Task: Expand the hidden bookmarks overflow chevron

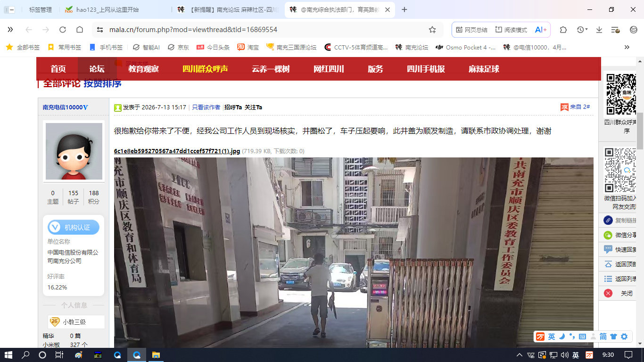Action: click(x=627, y=47)
